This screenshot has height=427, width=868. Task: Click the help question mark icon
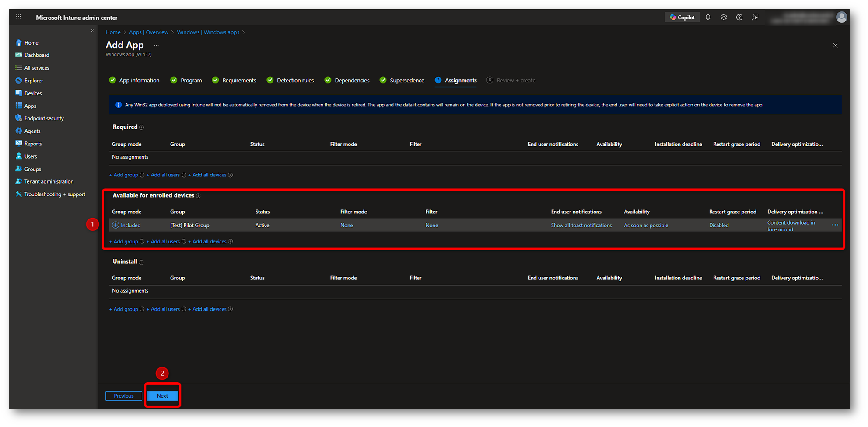tap(739, 18)
